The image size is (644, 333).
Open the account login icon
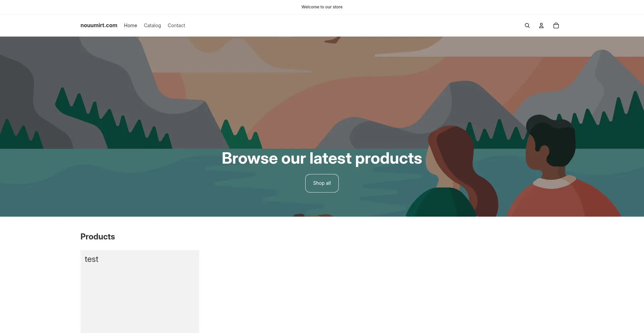coord(541,25)
